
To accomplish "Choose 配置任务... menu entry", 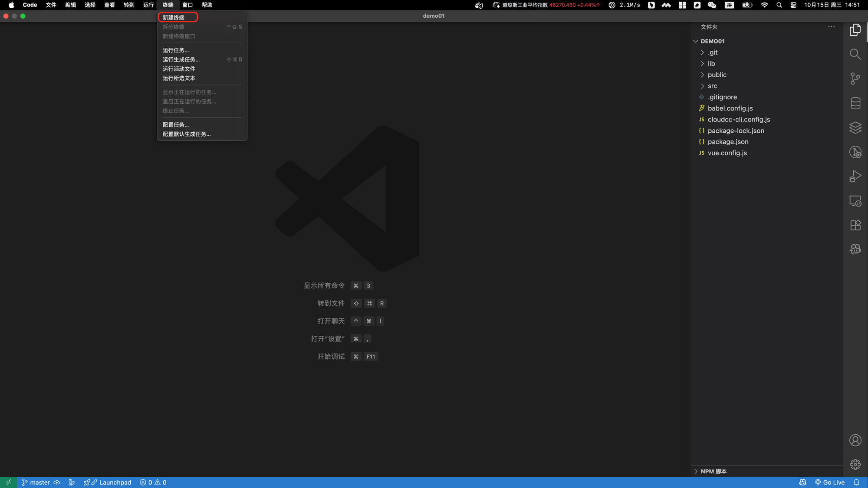I will pyautogui.click(x=175, y=125).
